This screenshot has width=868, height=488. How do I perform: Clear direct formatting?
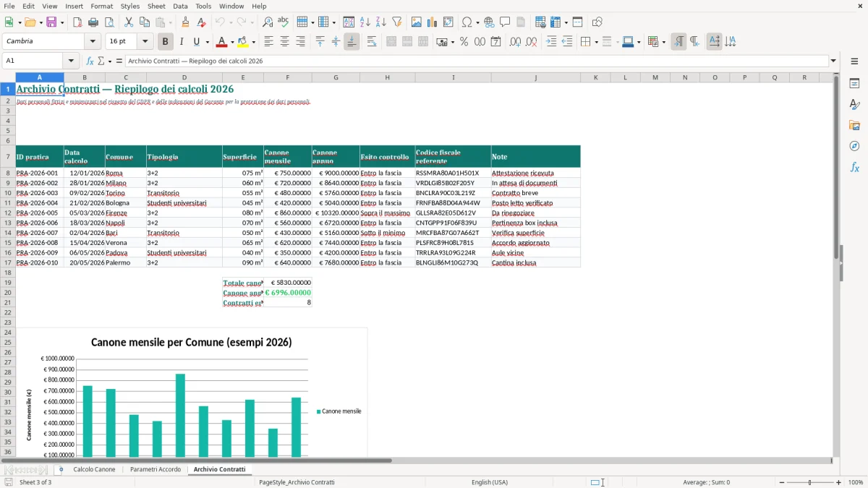tap(201, 22)
